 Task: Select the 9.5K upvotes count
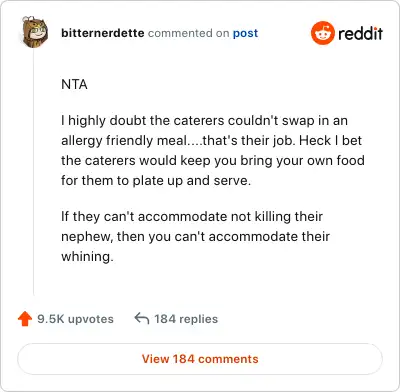pos(75,319)
